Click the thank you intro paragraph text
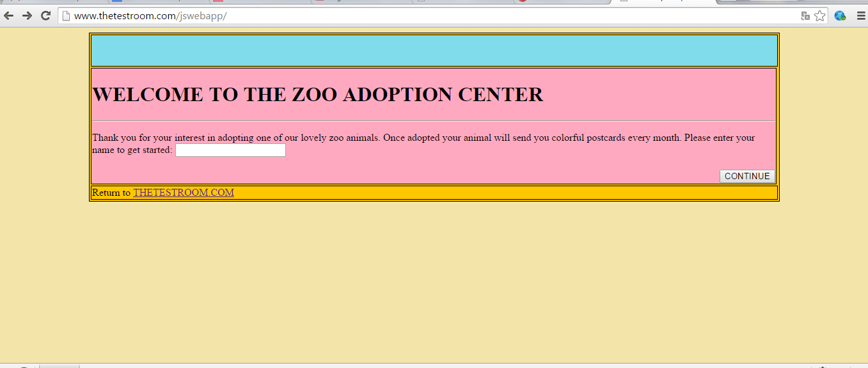868x368 pixels. (423, 143)
